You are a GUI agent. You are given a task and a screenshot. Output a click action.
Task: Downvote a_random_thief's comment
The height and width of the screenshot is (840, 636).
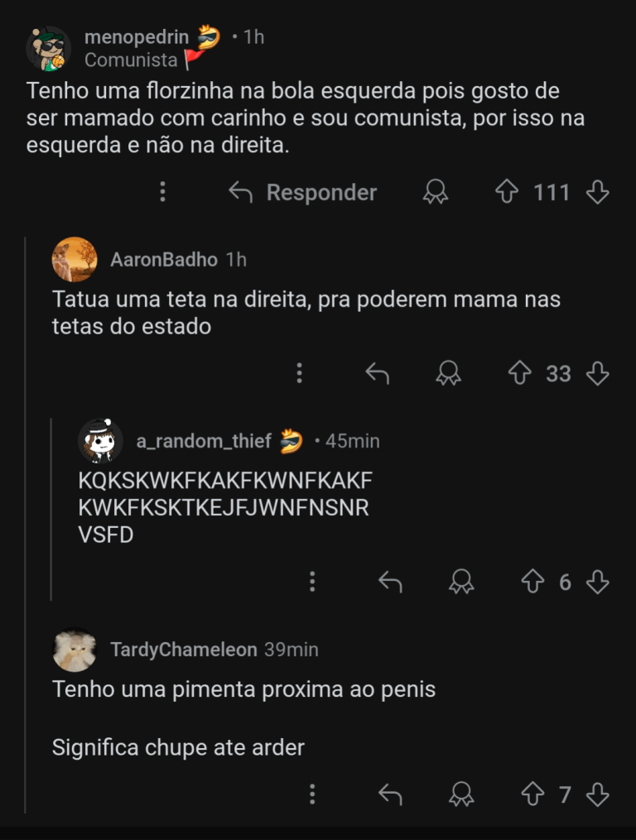pos(597,583)
